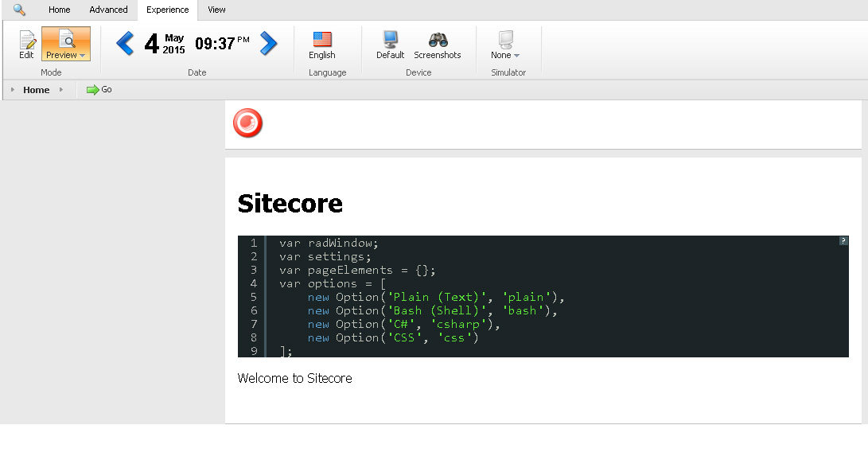The image size is (868, 464).
Task: Go to next date with right arrow
Action: [x=268, y=43]
